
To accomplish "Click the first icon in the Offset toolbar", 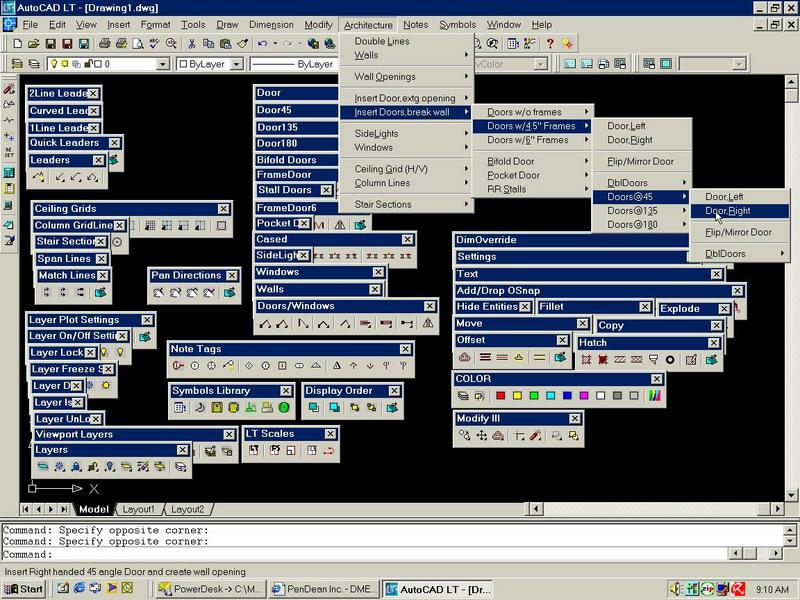I will 464,357.
